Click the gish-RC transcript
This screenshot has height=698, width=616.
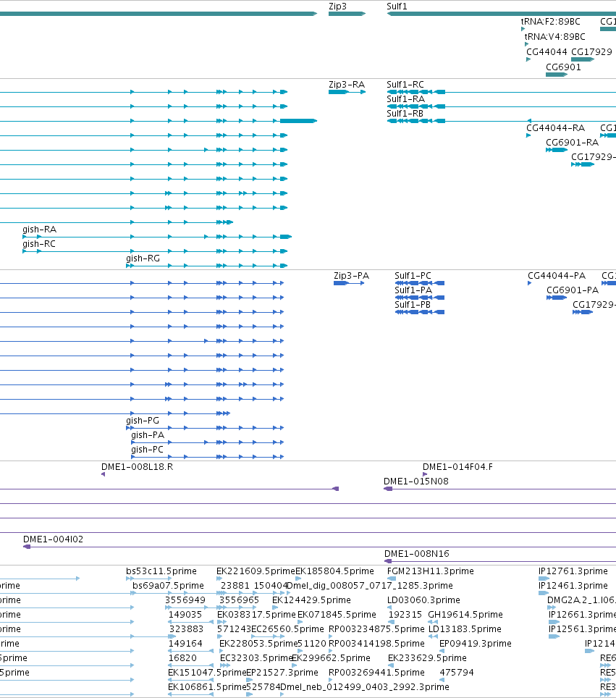point(155,251)
